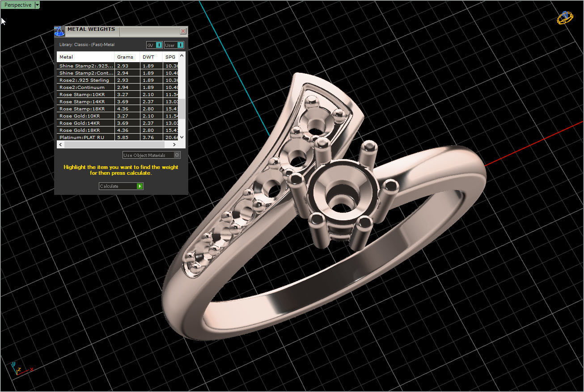Click the orange ring view icon

point(565,17)
